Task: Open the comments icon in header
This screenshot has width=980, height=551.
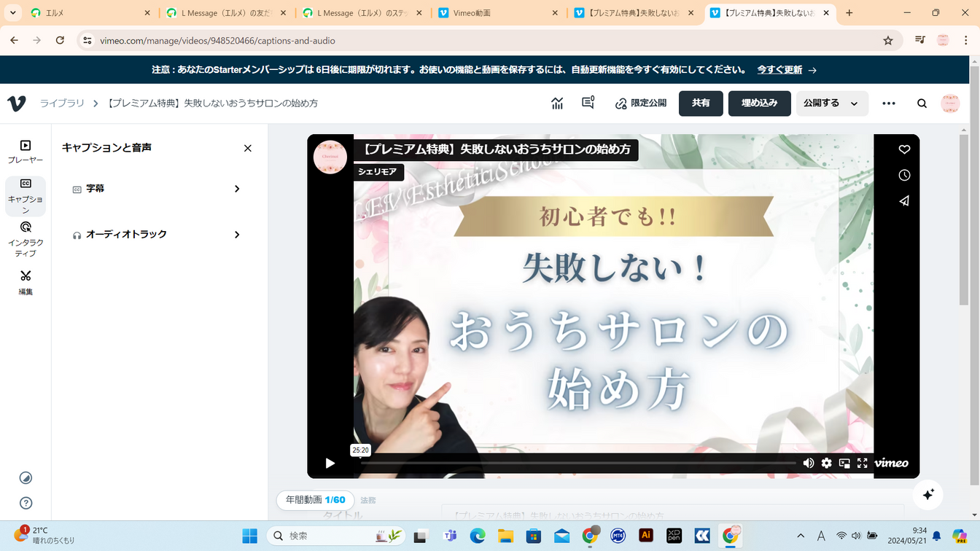Action: click(588, 103)
